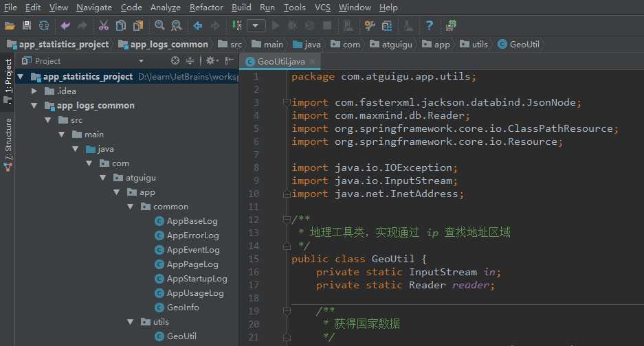The height and width of the screenshot is (346, 644).
Task: Open the Project view selector dropdown
Action: pos(141,61)
